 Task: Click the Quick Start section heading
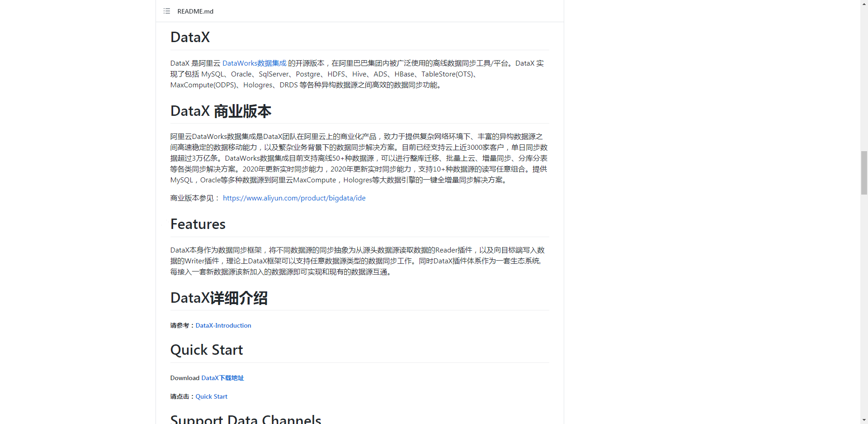[206, 350]
